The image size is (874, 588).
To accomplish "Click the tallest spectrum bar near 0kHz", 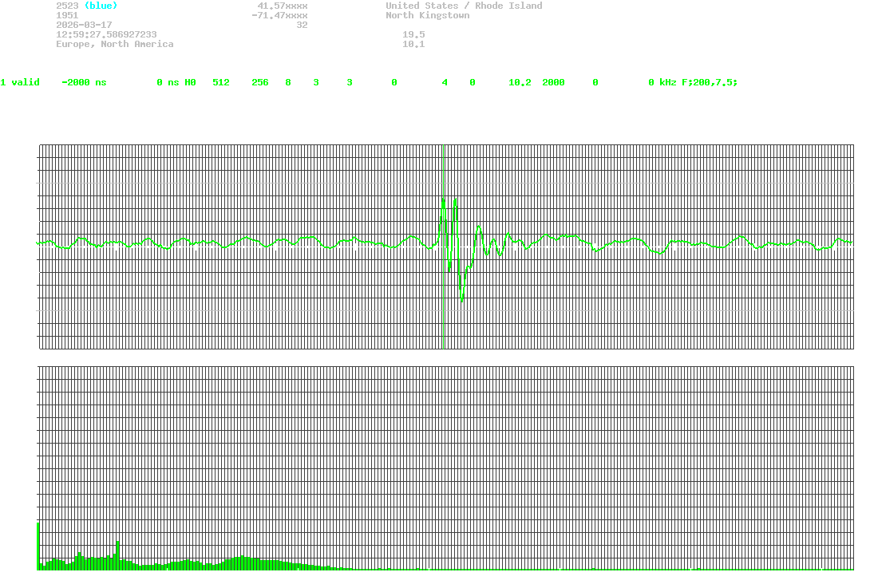I will click(38, 547).
